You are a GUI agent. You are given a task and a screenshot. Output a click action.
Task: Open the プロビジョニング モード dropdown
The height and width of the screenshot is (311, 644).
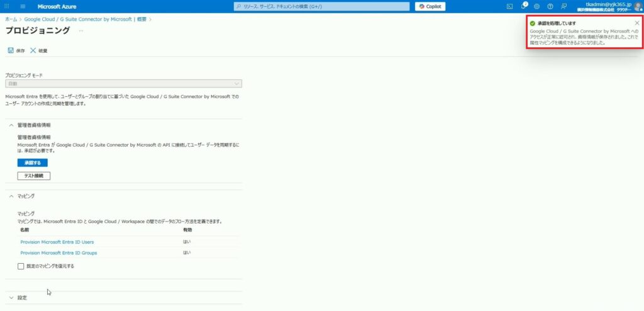pos(123,84)
